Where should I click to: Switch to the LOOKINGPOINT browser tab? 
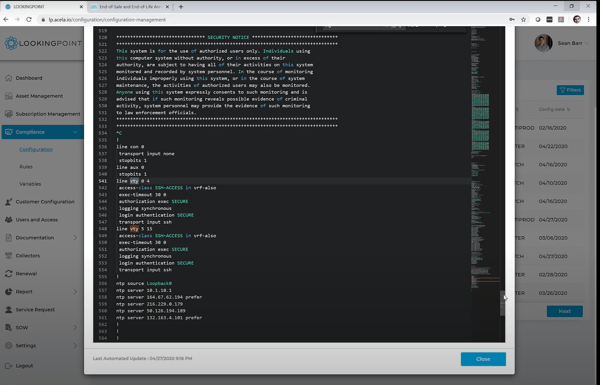pos(44,7)
